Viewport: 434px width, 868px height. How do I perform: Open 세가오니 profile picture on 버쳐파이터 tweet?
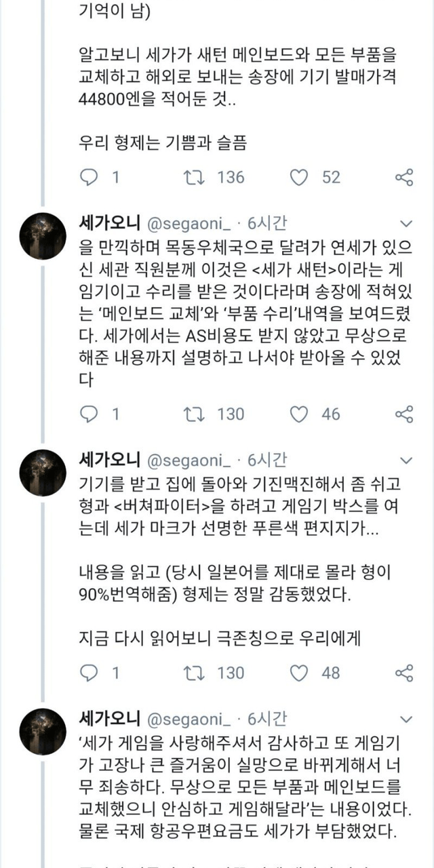point(42,474)
